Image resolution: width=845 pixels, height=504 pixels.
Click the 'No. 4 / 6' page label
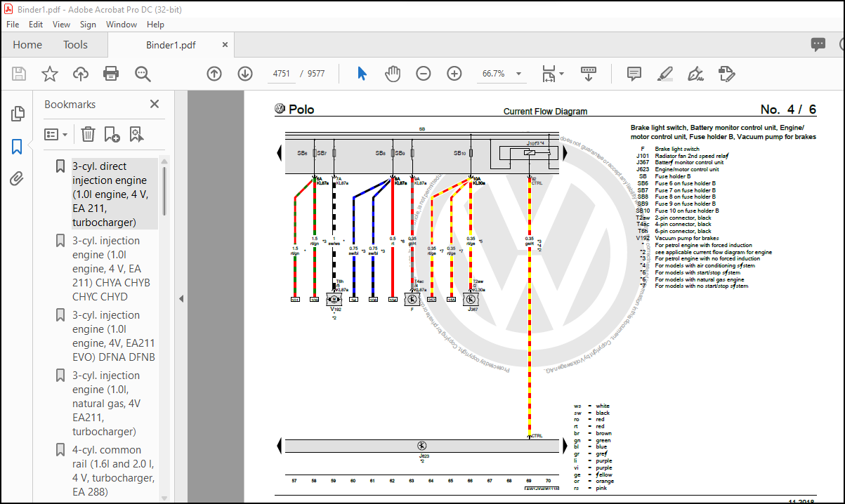click(788, 110)
